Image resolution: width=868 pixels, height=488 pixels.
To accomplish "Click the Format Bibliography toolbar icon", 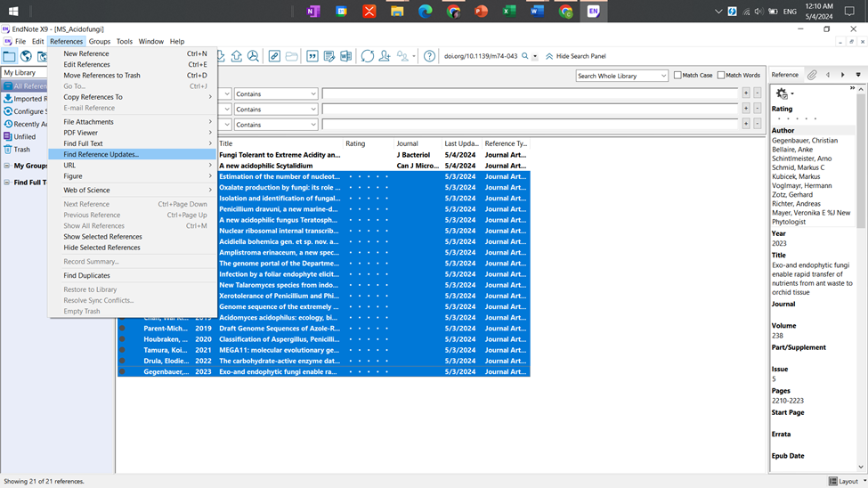I will pos(329,56).
